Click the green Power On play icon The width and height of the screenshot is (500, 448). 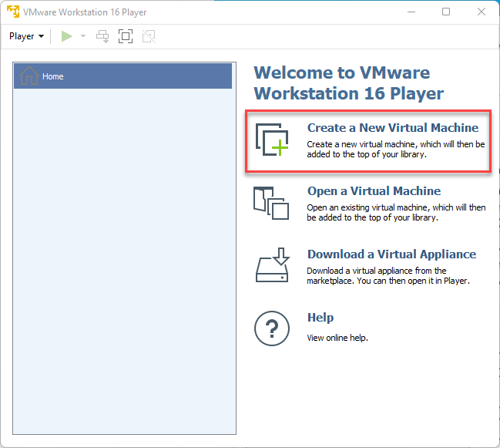pyautogui.click(x=67, y=36)
